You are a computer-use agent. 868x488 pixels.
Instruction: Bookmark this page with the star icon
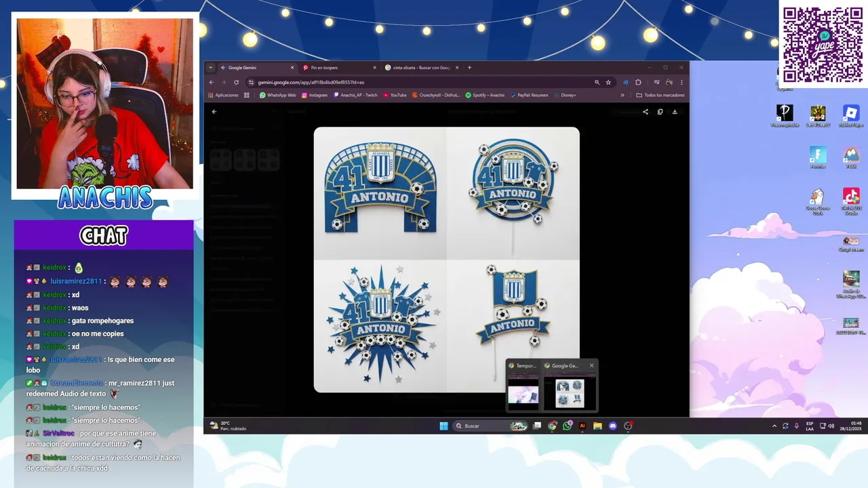point(608,82)
